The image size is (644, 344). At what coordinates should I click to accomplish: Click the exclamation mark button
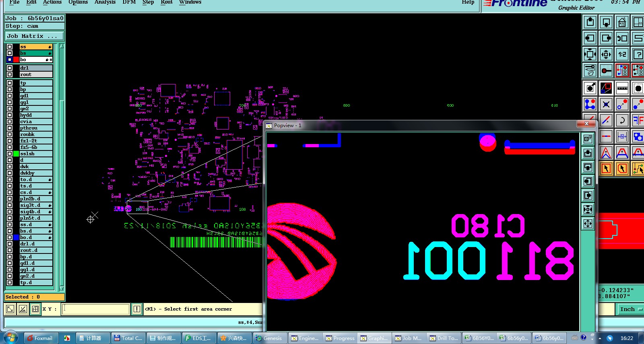tap(137, 309)
